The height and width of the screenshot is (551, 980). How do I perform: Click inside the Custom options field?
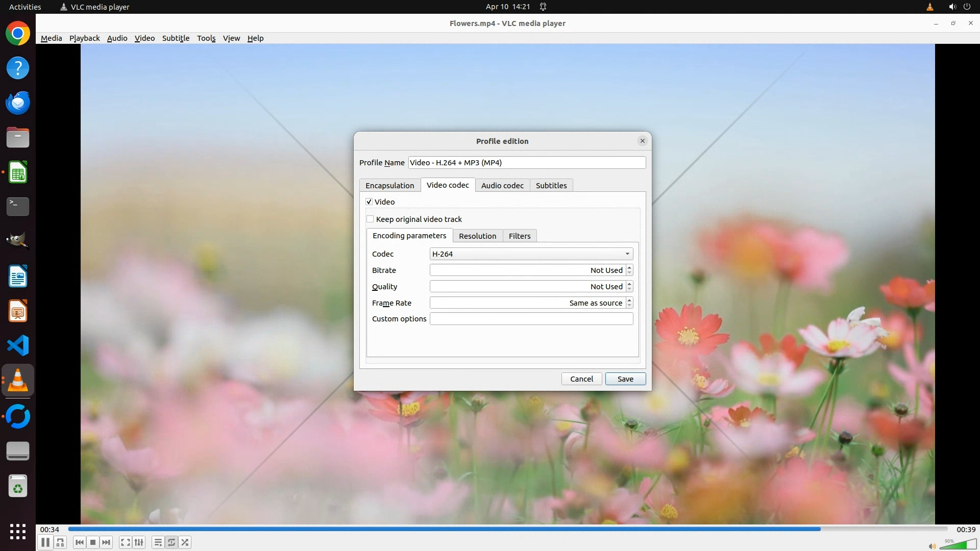point(531,319)
